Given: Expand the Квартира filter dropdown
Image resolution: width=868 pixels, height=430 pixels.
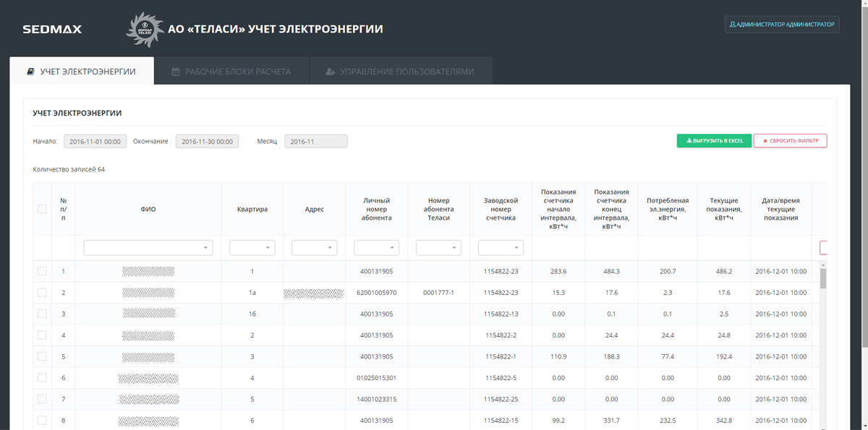Looking at the screenshot, I should coord(252,248).
